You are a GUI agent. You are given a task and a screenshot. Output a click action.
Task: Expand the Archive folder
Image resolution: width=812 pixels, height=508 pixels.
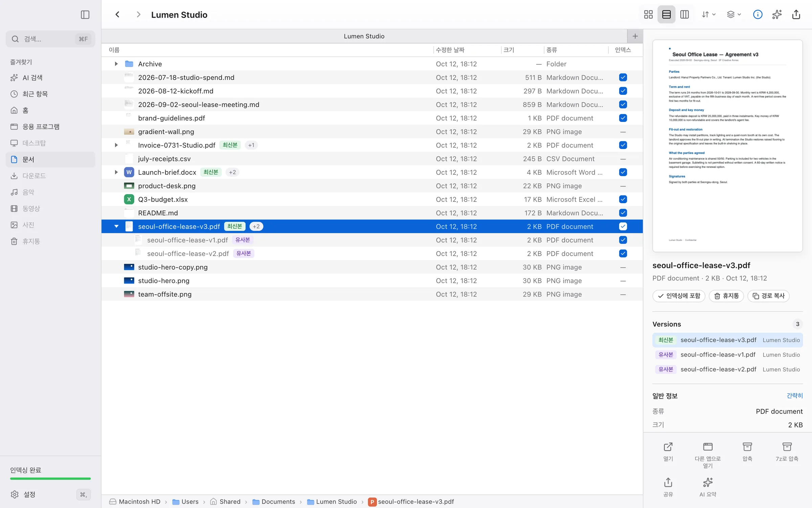116,64
